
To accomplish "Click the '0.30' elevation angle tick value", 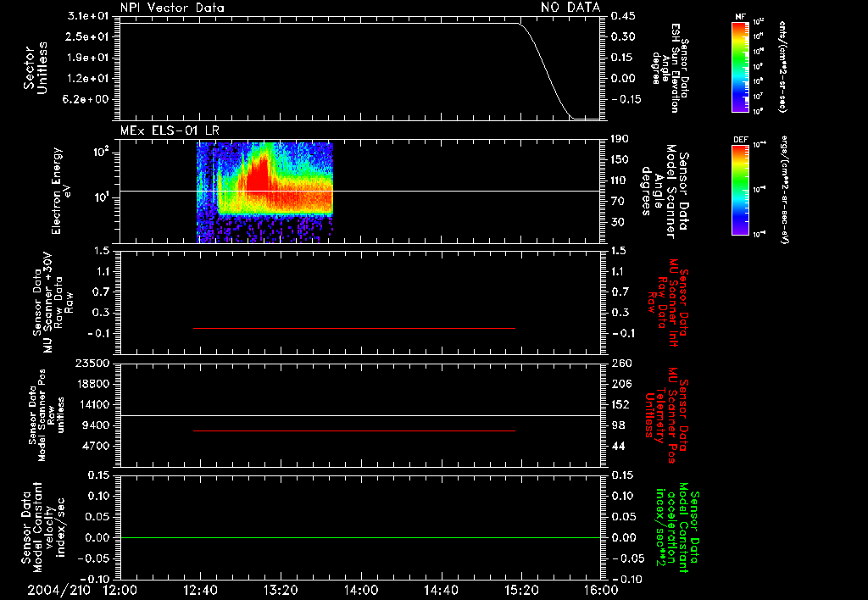I will [x=623, y=36].
